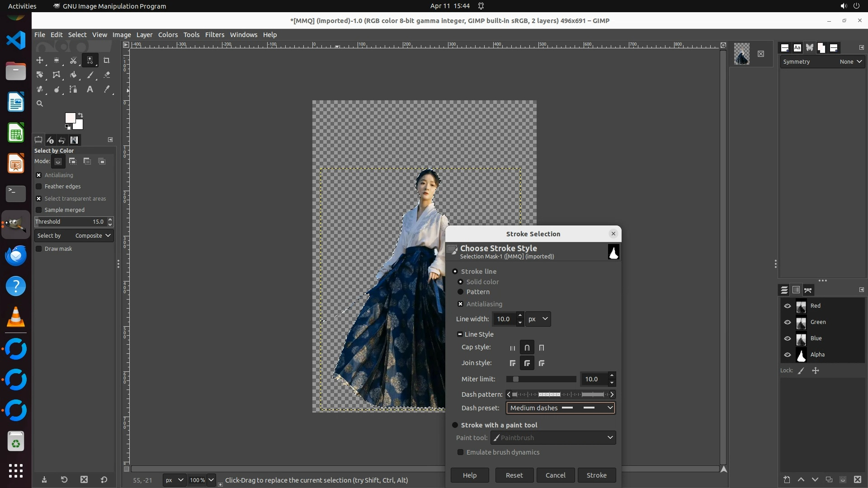The height and width of the screenshot is (488, 868).
Task: Select the Bucket Fill tool
Action: pos(73,75)
